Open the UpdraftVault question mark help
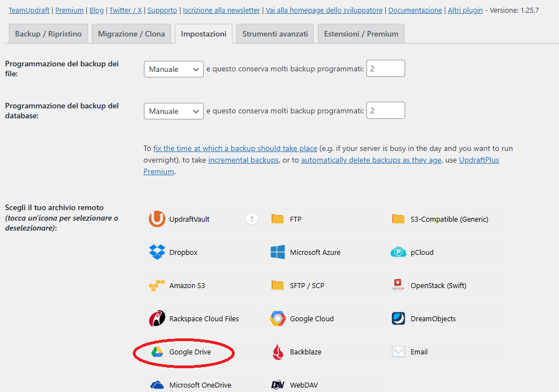 [x=252, y=219]
